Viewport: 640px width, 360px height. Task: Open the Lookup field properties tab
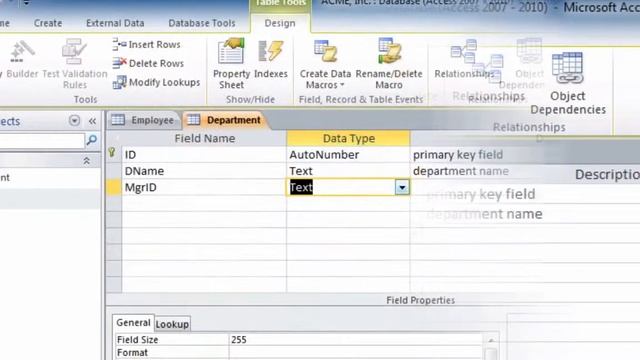pos(172,324)
